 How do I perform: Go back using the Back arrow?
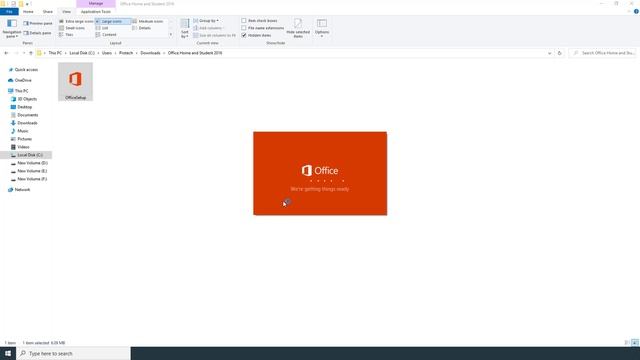pos(6,53)
